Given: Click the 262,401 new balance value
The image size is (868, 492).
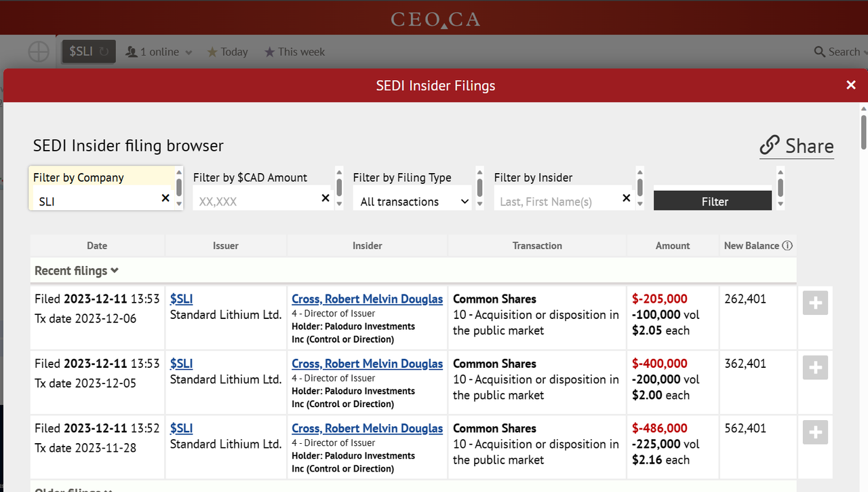Looking at the screenshot, I should coord(745,299).
